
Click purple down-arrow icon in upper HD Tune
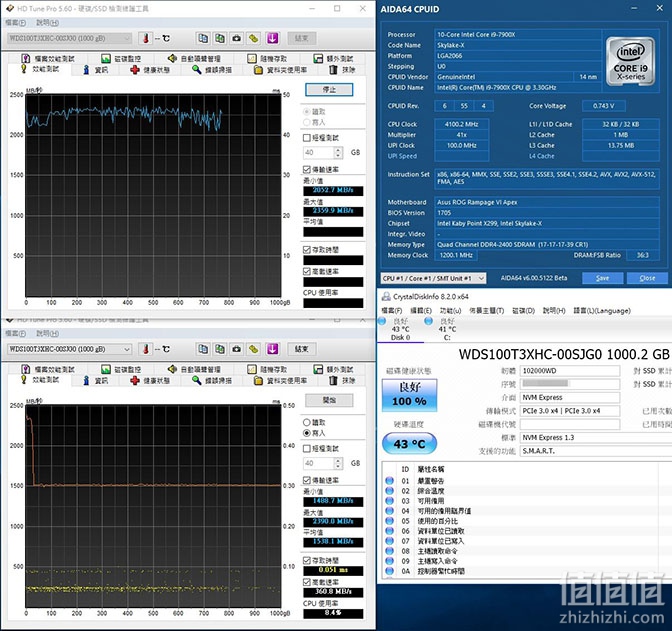(273, 38)
